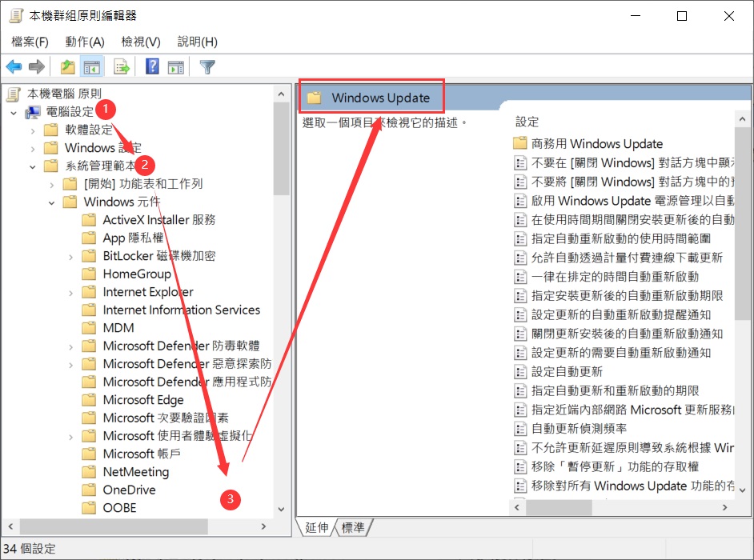Click the Microsoft Edge folder icon
Screen dimensions: 754x560
(89, 400)
